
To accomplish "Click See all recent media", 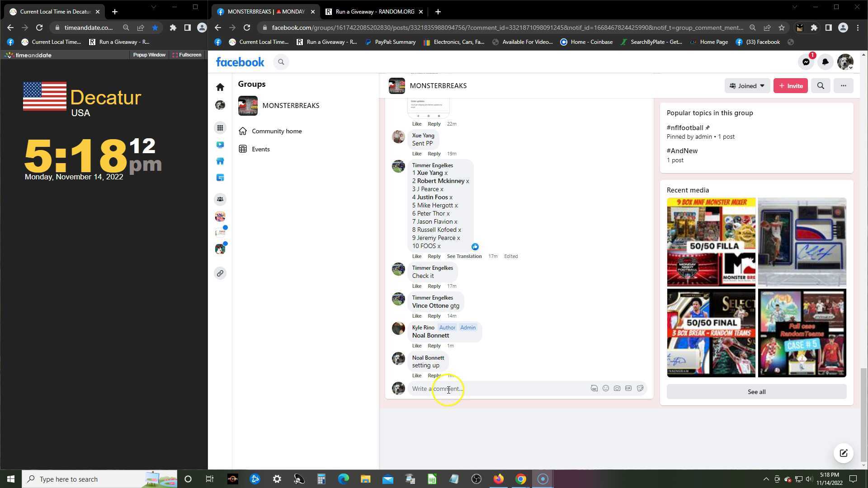I will point(756,392).
